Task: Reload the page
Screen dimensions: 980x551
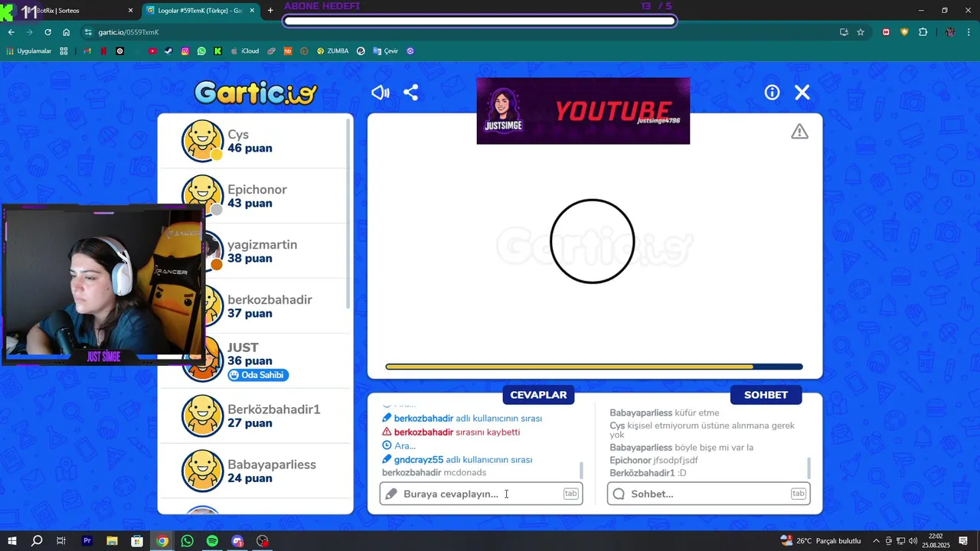Action: coord(47,32)
